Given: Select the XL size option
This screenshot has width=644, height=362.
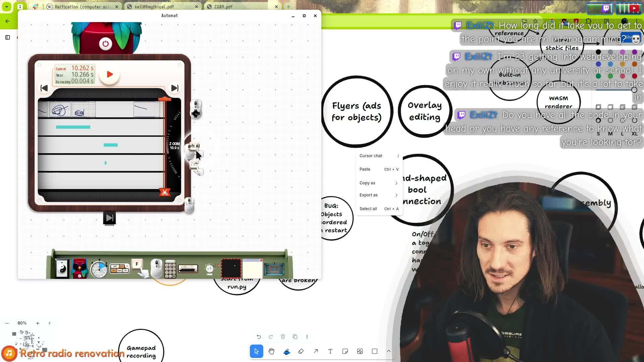Looking at the screenshot, I should click(x=634, y=134).
